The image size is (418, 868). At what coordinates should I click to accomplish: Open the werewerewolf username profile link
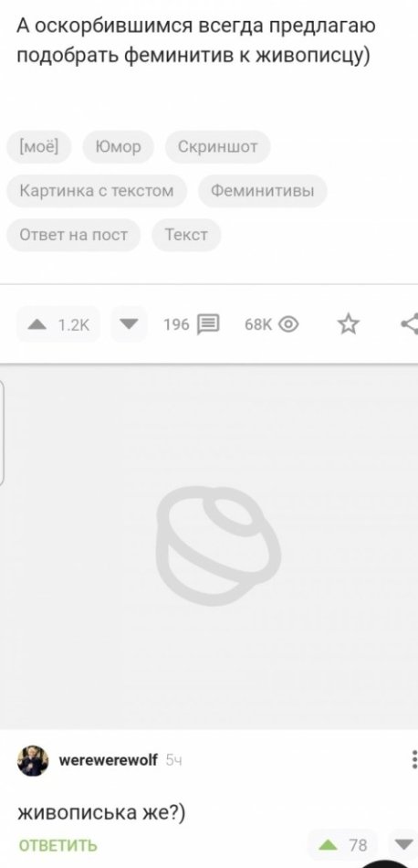109,760
